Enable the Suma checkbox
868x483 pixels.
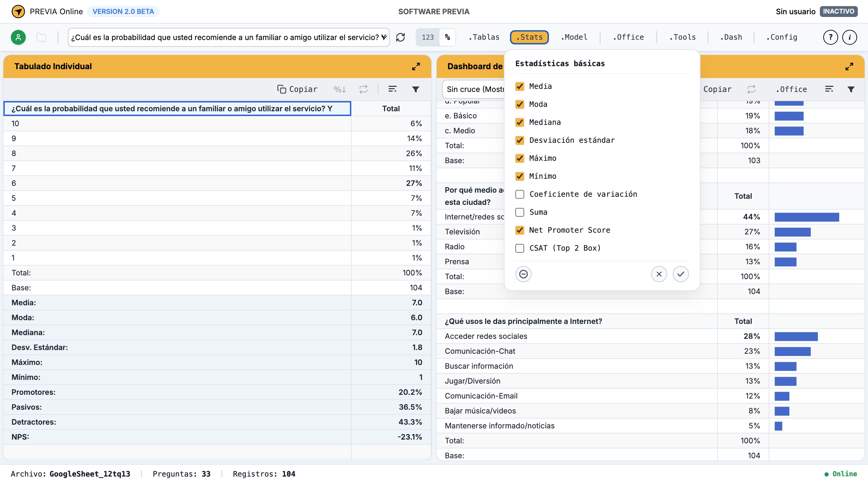pyautogui.click(x=520, y=212)
